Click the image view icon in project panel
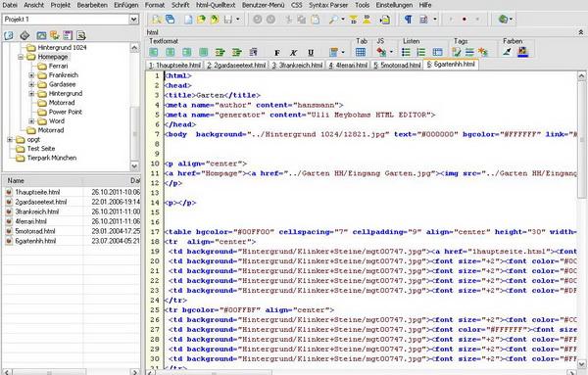588x375 pixels. pyautogui.click(x=41, y=35)
